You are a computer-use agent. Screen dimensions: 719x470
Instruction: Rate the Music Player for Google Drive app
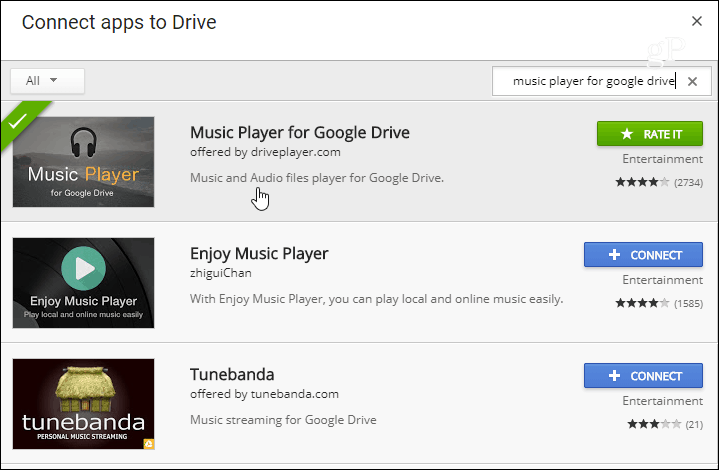(x=650, y=134)
